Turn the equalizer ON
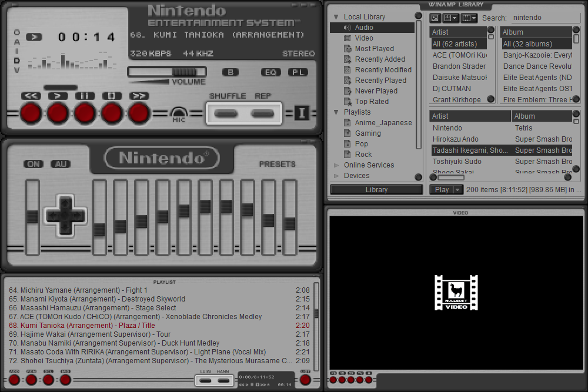 33,164
